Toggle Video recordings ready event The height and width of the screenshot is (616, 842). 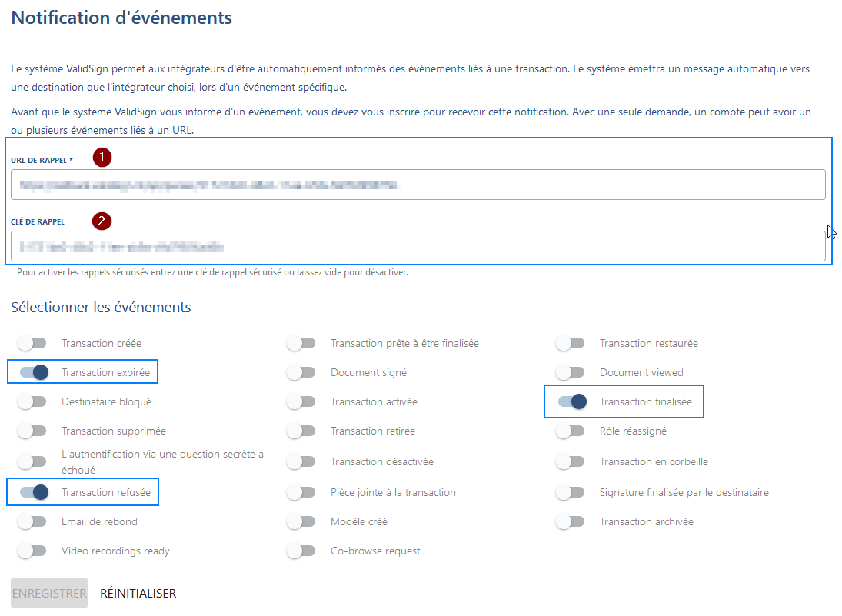(x=32, y=551)
